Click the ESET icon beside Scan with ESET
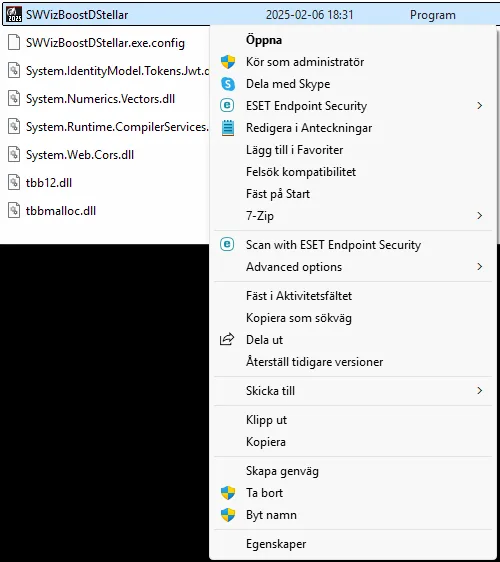This screenshot has height=562, width=500. 227,244
